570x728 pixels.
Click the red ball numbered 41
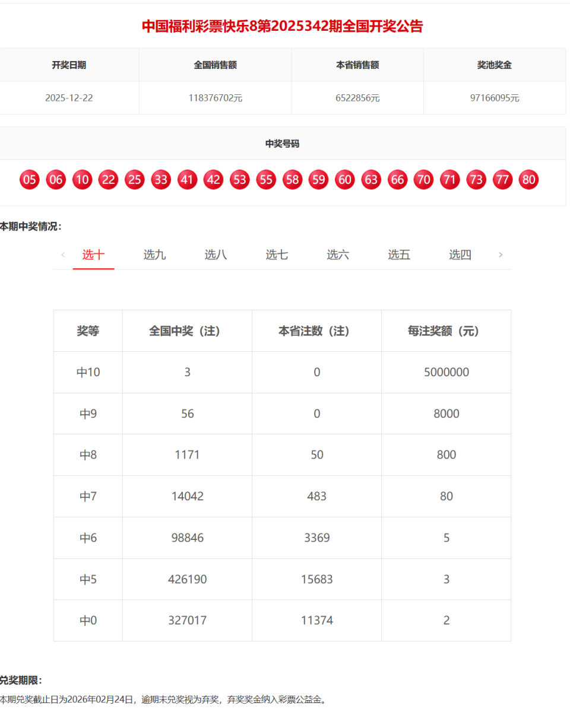tap(187, 179)
